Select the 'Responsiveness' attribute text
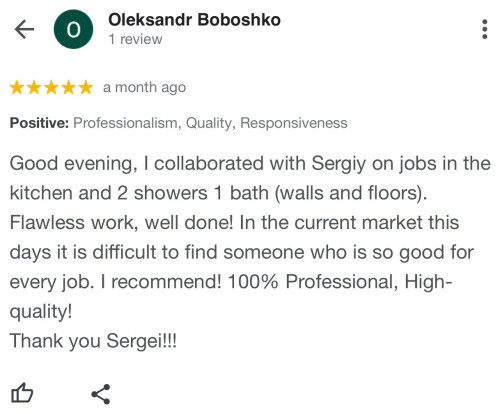Viewport: 500px width, 414px height. (x=294, y=123)
